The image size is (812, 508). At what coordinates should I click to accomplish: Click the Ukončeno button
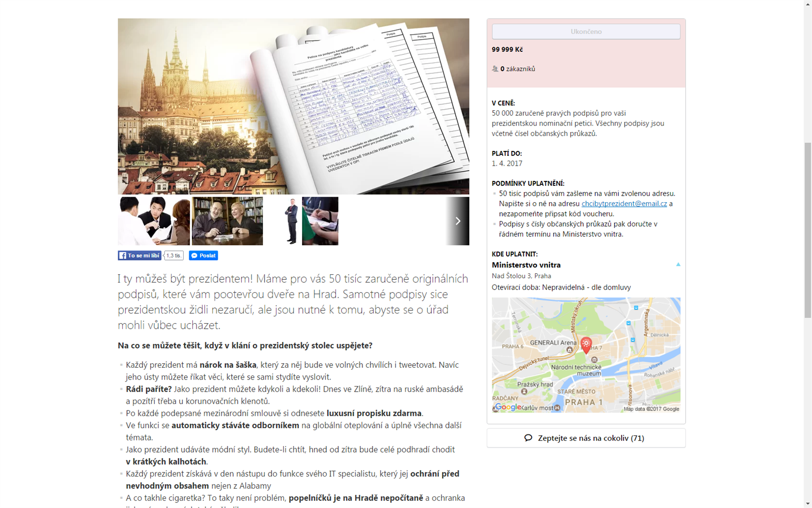[586, 31]
